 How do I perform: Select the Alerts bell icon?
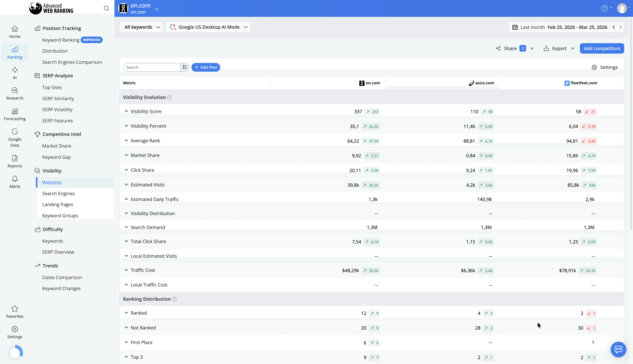pyautogui.click(x=14, y=181)
